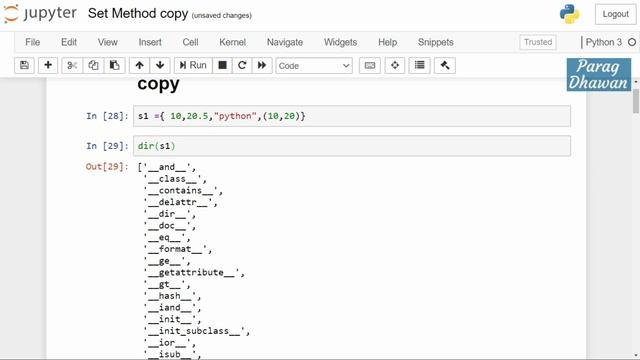Click kernel idle indicator circle
Image resolution: width=640 pixels, height=360 pixels.
[x=632, y=42]
